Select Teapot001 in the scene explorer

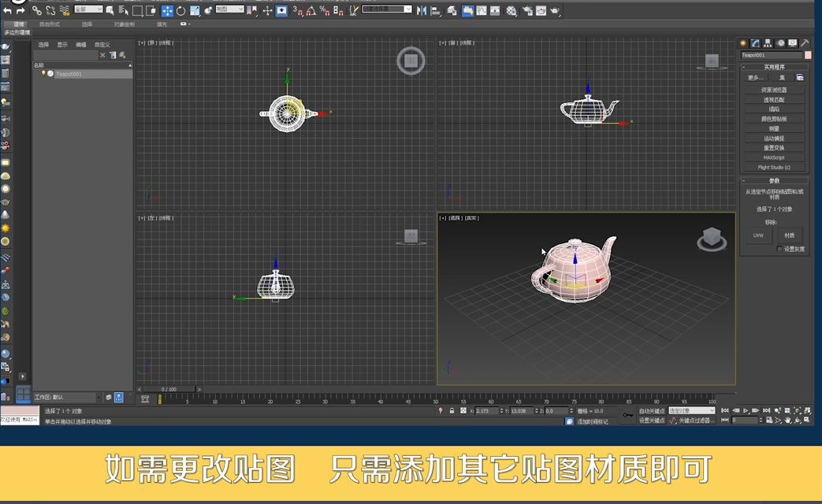pos(69,73)
